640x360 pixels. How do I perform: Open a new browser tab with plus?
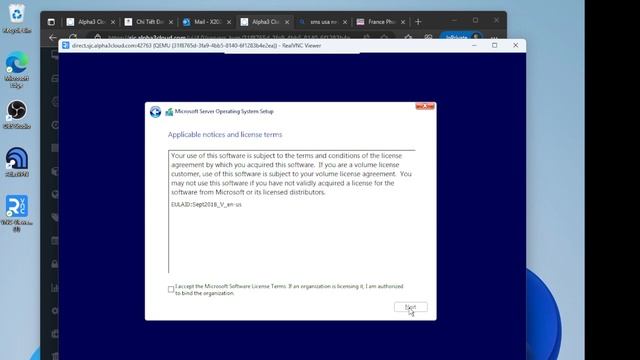(418, 22)
